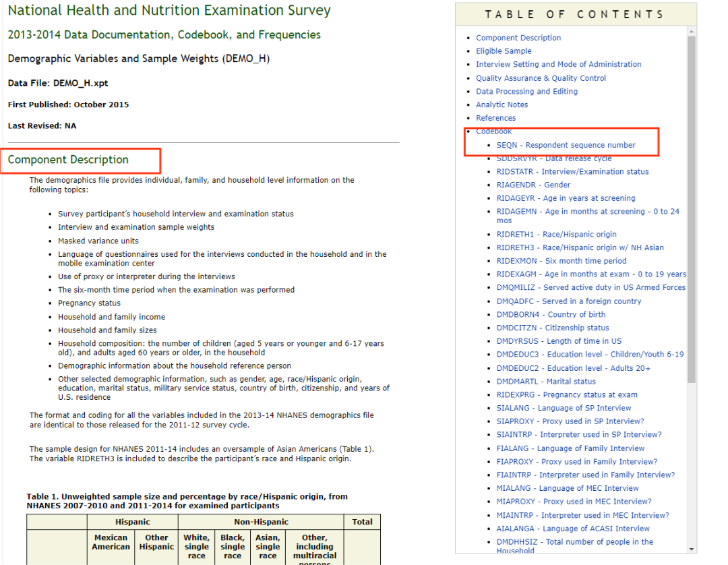Jump to the References section
Image resolution: width=728 pixels, height=565 pixels.
(x=496, y=118)
